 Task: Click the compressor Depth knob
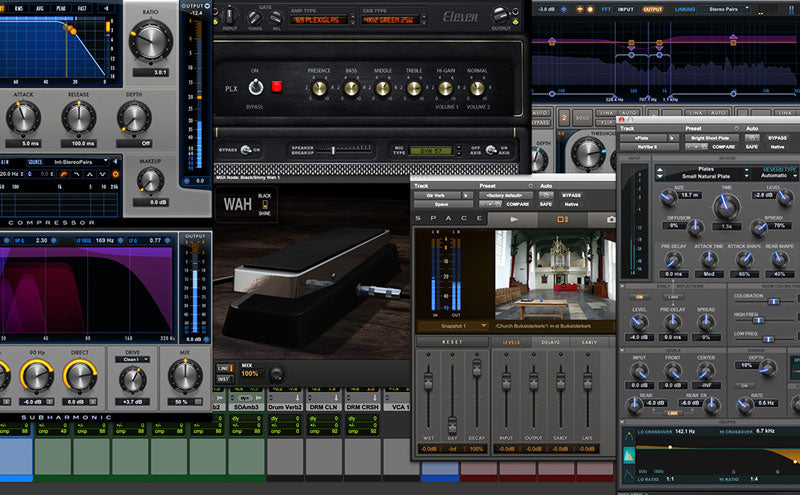point(134,118)
